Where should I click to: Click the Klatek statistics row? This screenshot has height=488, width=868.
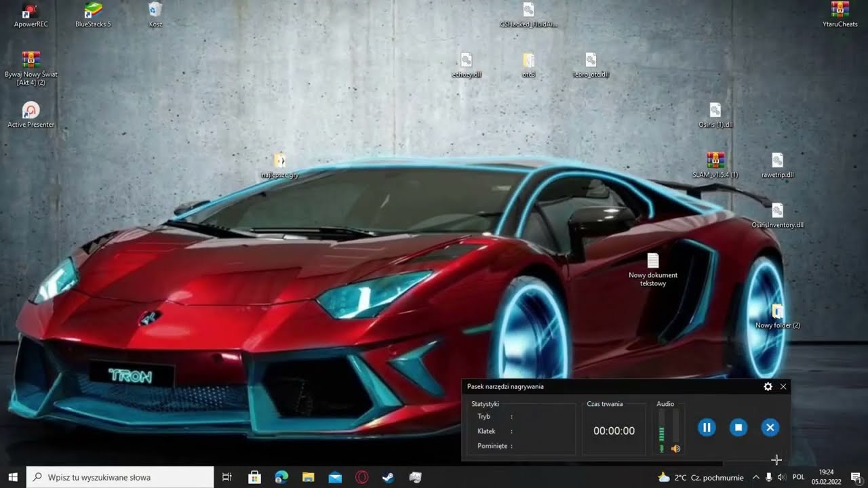coord(495,431)
